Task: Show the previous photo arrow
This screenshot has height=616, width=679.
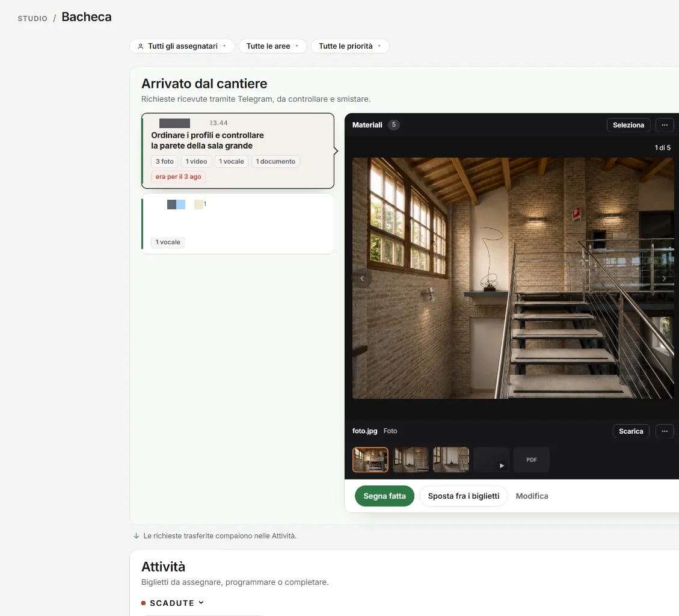Action: click(x=362, y=279)
